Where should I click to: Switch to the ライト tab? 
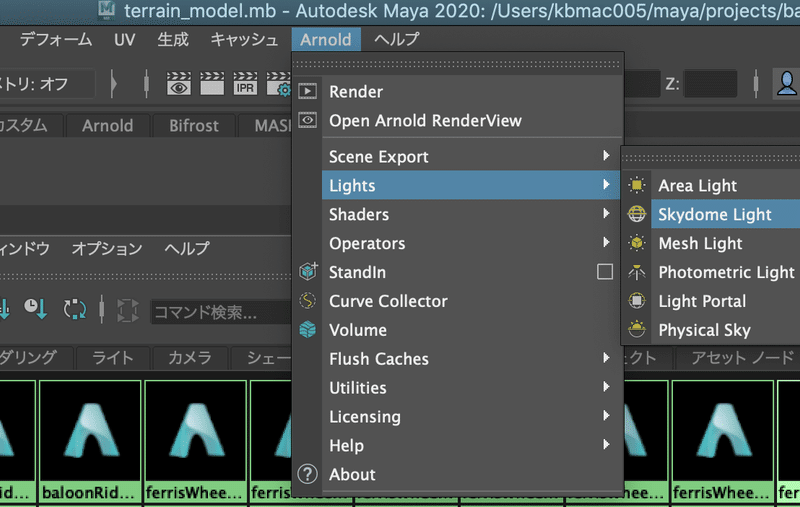tap(113, 358)
